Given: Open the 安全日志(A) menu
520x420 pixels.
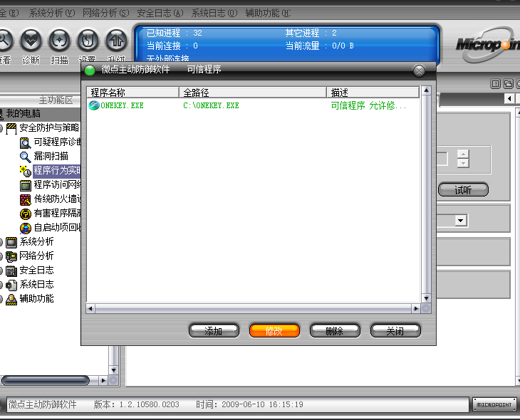Looking at the screenshot, I should 160,13.
